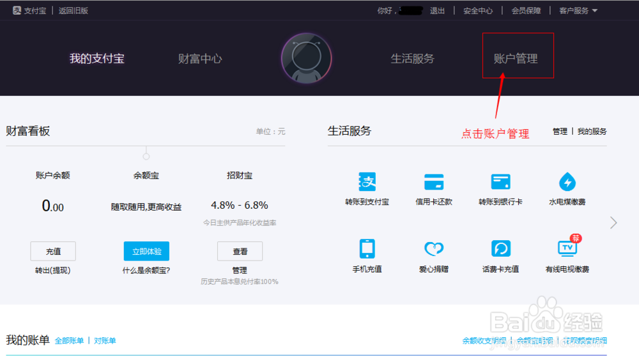Open the 全部账单 link
Screen dimensions: 639x364
pos(69,341)
